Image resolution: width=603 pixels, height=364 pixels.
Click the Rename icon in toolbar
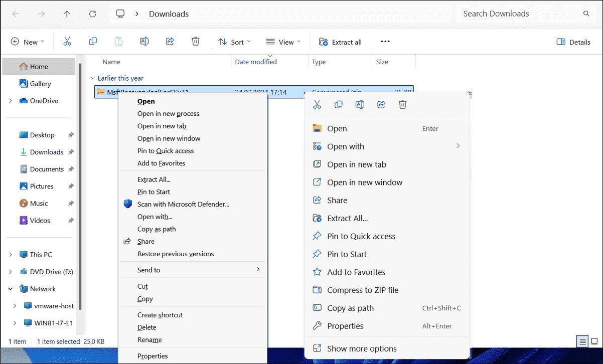[144, 42]
